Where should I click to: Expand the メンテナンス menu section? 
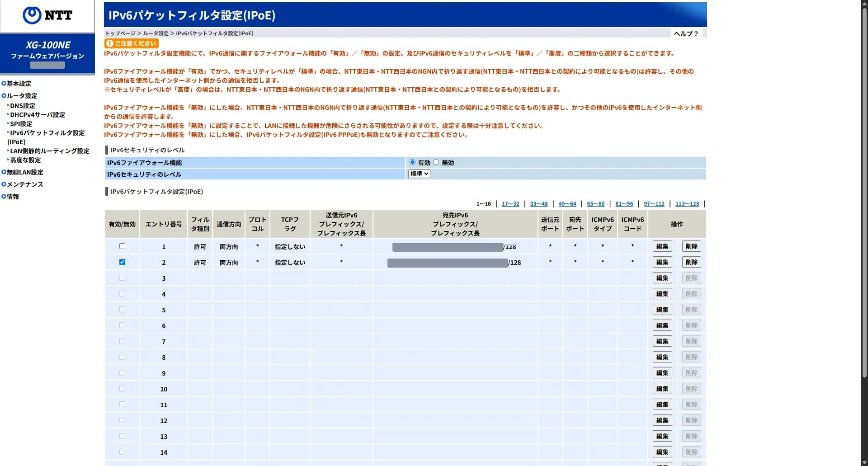(25, 184)
